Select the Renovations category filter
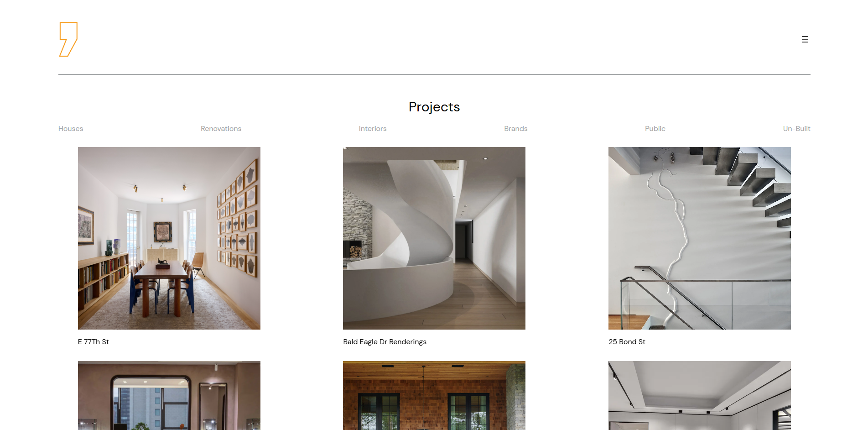This screenshot has width=868, height=430. [221, 129]
